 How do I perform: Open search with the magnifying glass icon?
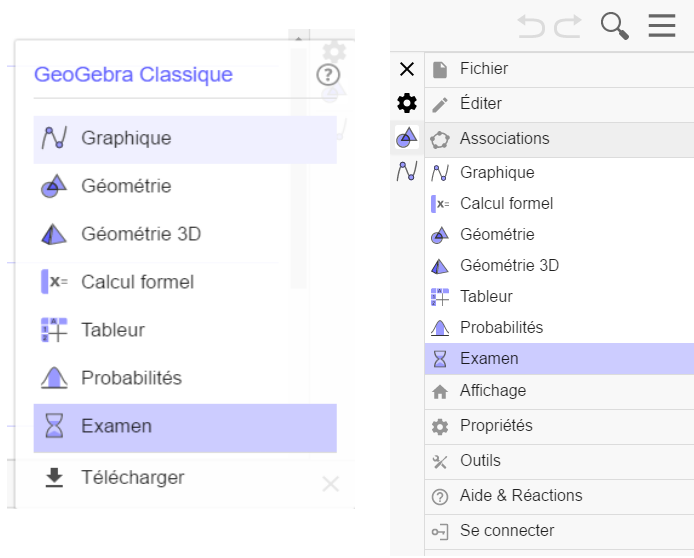click(615, 26)
